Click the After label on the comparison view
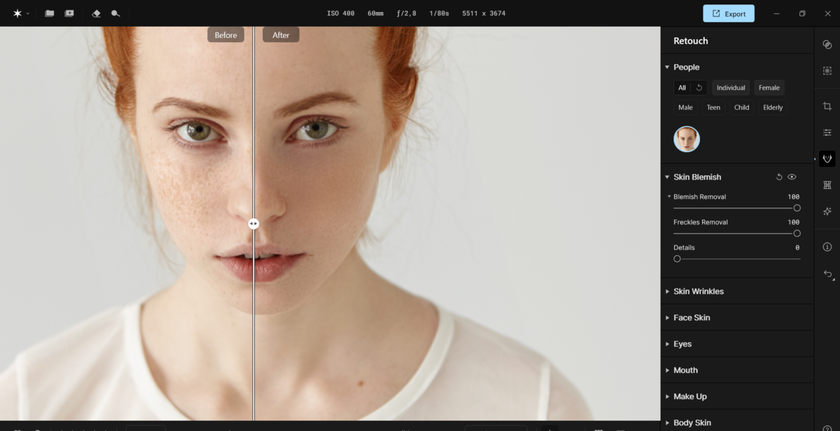 (x=281, y=35)
